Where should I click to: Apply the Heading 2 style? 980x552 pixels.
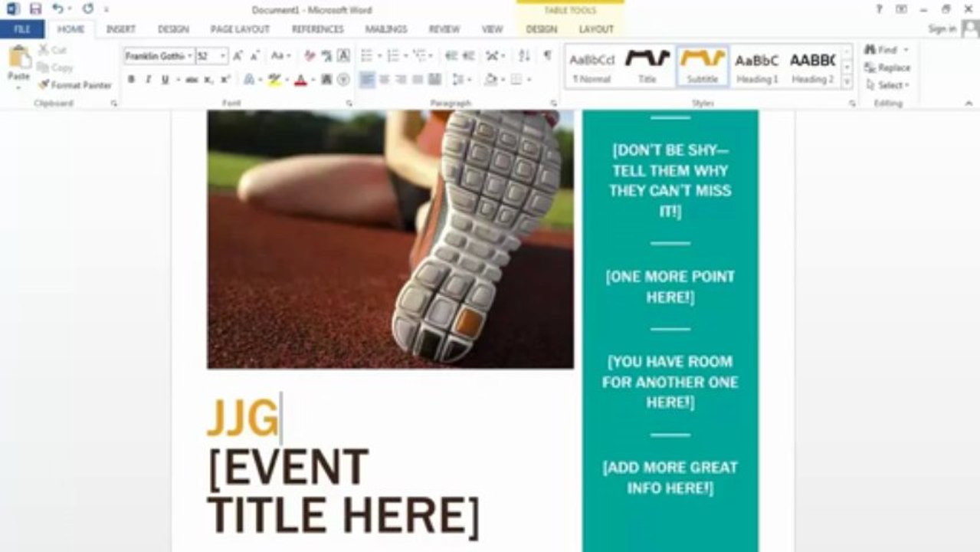click(812, 66)
